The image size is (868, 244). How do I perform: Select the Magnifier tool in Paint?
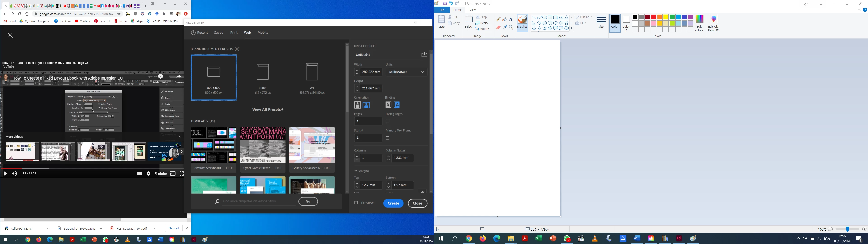tap(511, 28)
